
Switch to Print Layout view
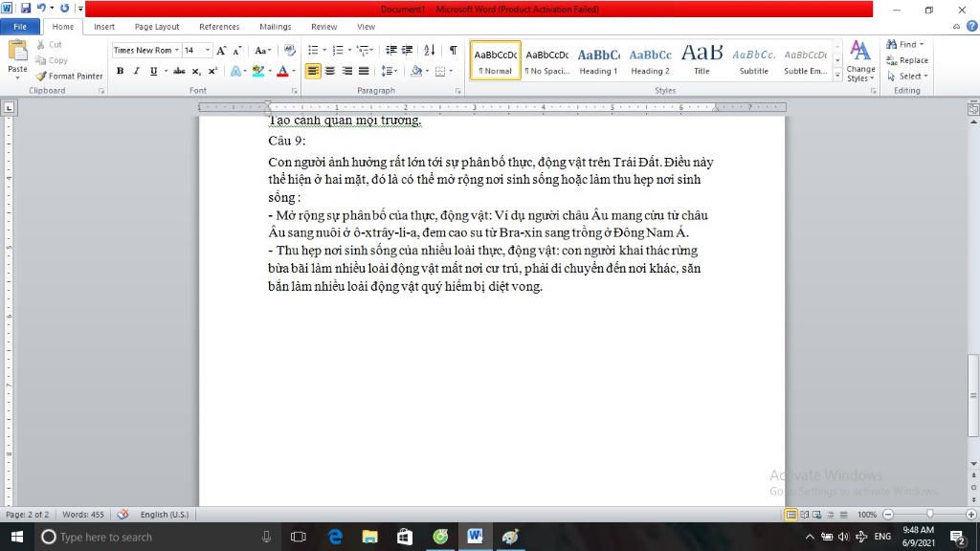pyautogui.click(x=791, y=514)
